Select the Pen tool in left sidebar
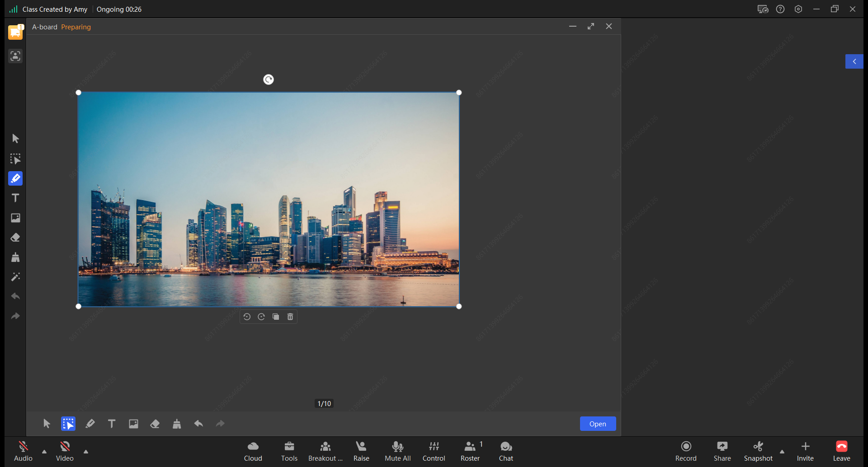Viewport: 868px width, 467px height. [x=15, y=178]
